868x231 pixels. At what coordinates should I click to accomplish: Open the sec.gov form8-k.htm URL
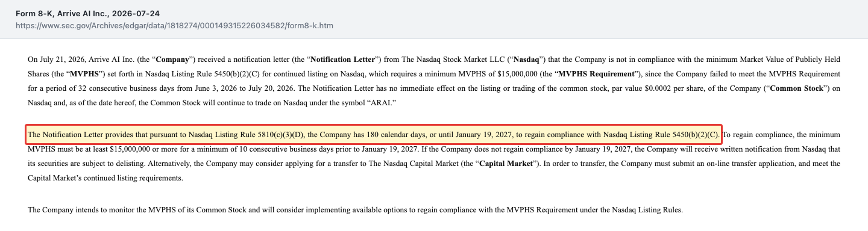[174, 26]
